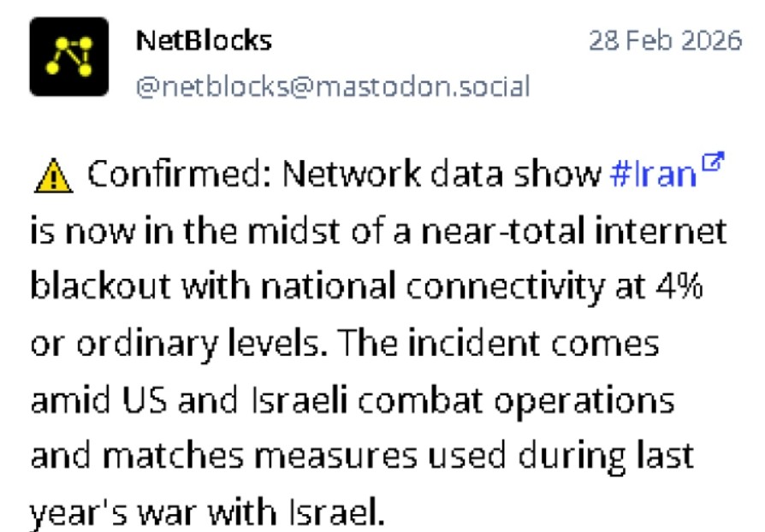The image size is (765, 532).
Task: Click the "Network data show" text
Action: (428, 175)
